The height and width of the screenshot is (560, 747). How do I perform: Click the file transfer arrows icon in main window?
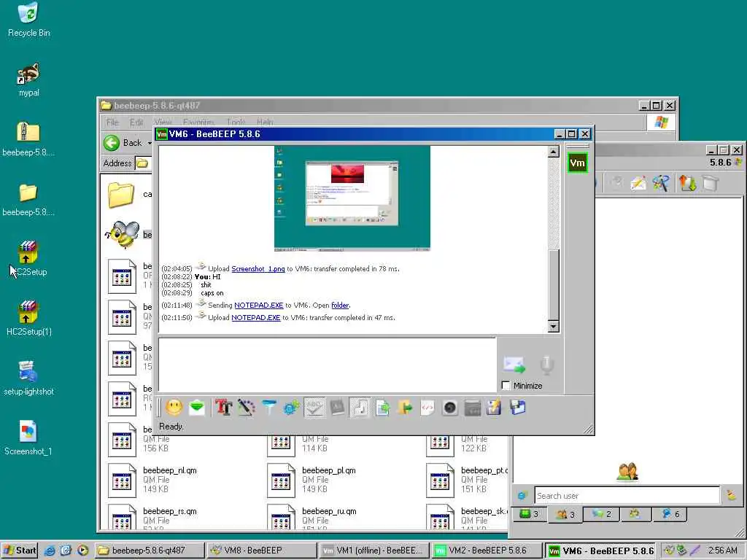click(x=687, y=183)
